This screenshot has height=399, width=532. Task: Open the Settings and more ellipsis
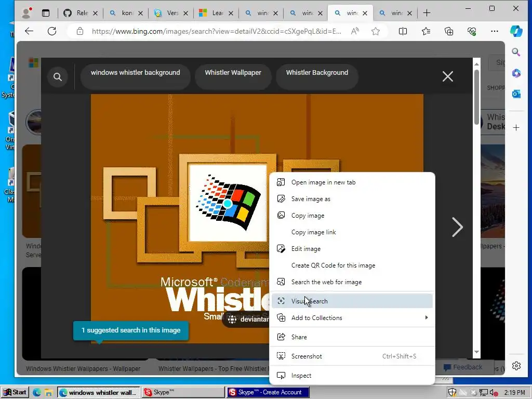coord(495,31)
